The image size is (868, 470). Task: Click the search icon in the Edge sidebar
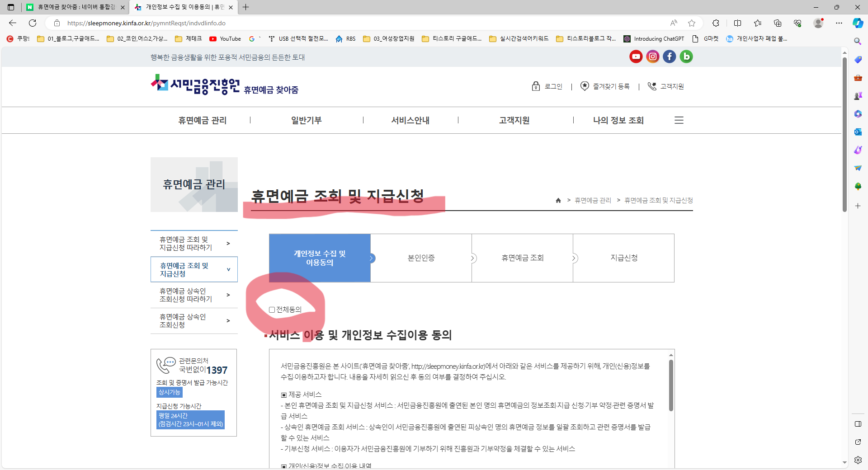(858, 41)
